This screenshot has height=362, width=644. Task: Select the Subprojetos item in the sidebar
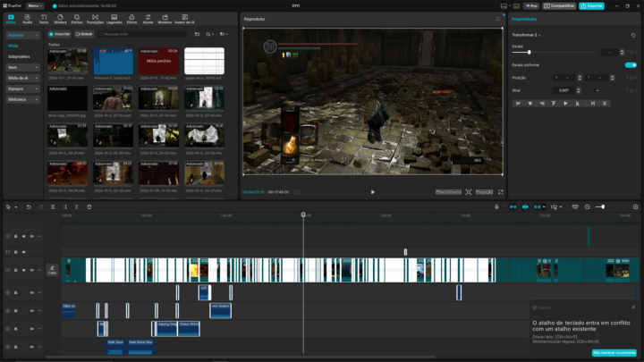[x=20, y=56]
